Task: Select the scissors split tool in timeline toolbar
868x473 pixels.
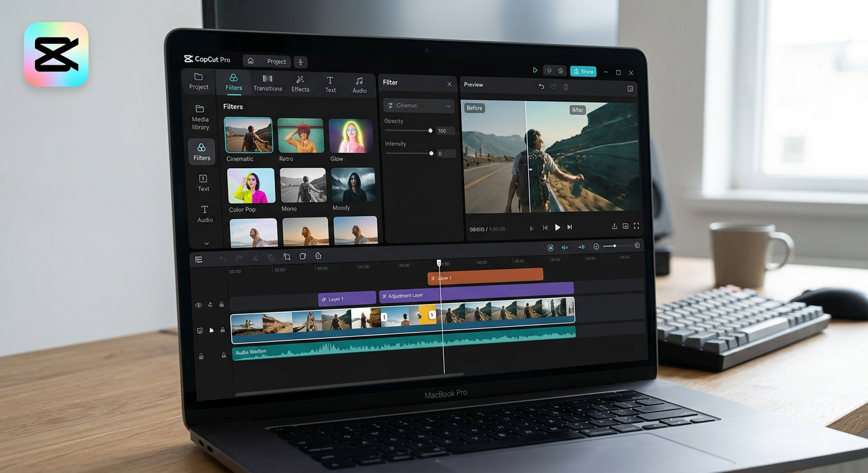Action: 255,257
